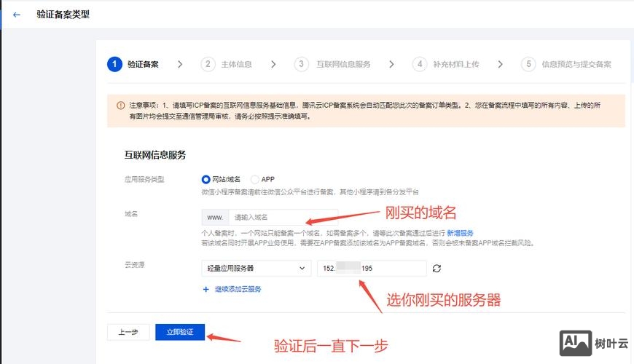Screen dimensions: 634x364
Task: Click the warning info icon in notice banner
Action: tap(120, 106)
